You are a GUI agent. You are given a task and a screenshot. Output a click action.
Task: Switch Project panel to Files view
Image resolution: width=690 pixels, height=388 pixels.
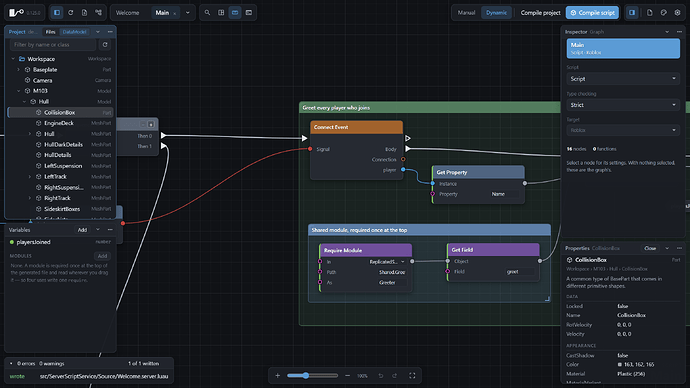[51, 32]
